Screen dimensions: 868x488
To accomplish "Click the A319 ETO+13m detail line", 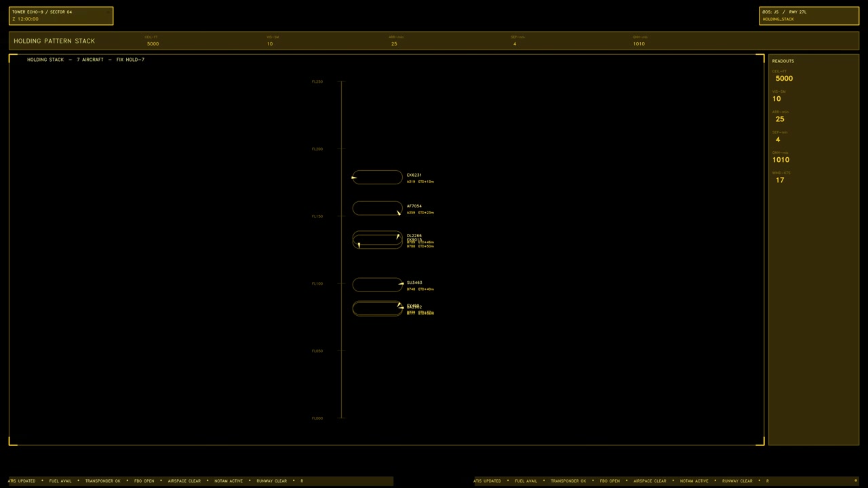I will click(420, 182).
